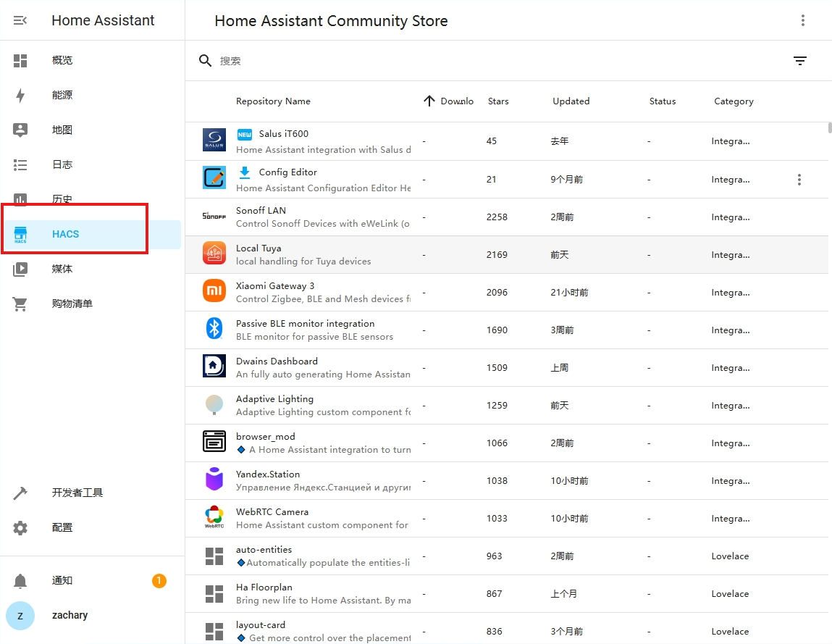Image resolution: width=832 pixels, height=644 pixels.
Task: Click the Config Editor pencil icon
Action: pyautogui.click(x=214, y=178)
